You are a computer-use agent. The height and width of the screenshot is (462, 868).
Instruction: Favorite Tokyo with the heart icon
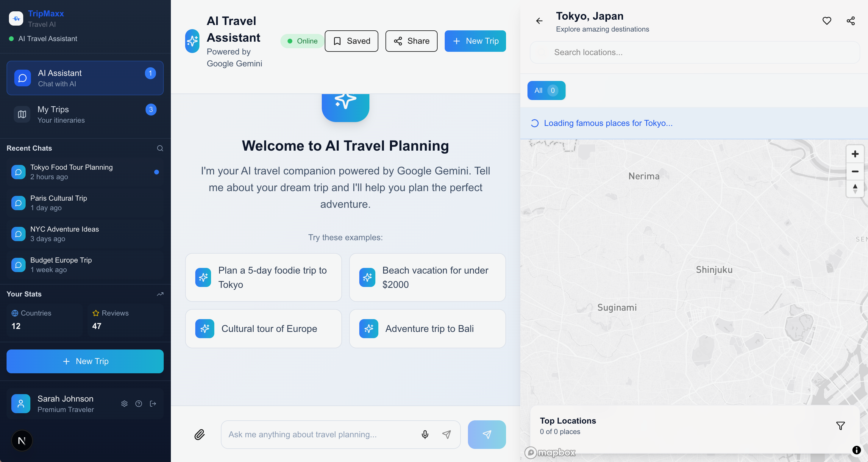(827, 21)
